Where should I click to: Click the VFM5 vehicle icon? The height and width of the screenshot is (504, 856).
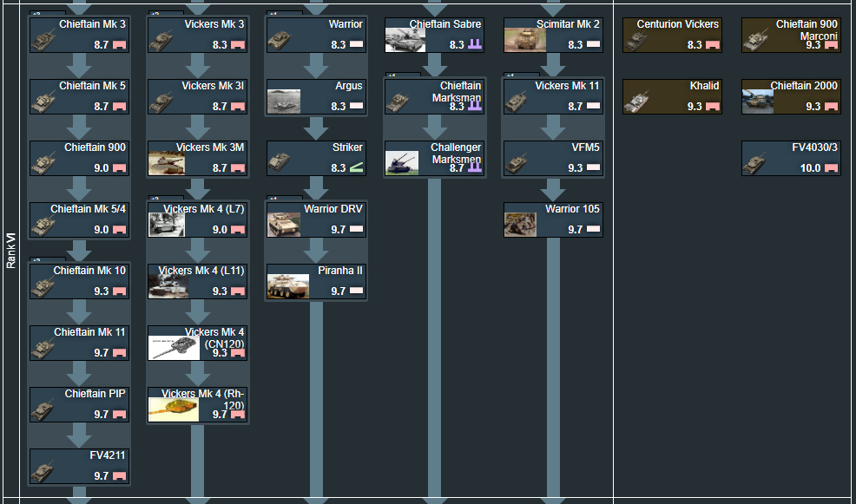pyautogui.click(x=518, y=161)
